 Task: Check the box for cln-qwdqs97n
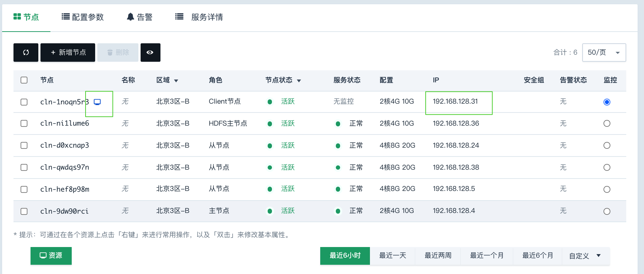[x=24, y=168]
